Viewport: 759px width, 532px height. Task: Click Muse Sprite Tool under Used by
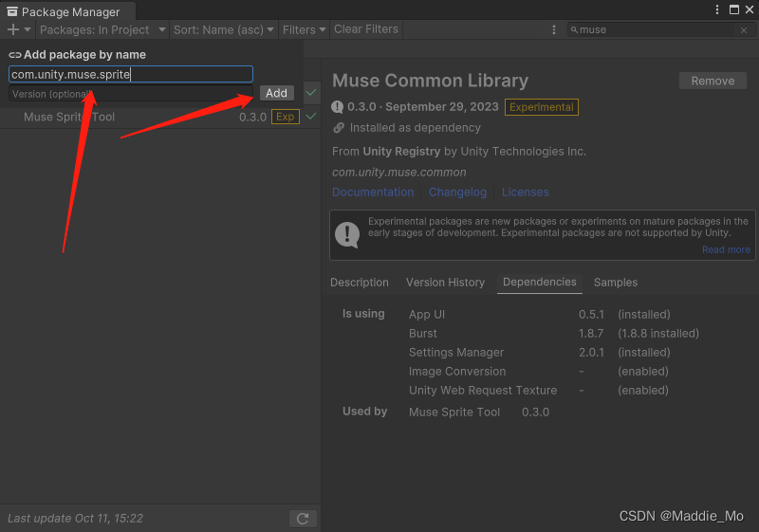(454, 413)
